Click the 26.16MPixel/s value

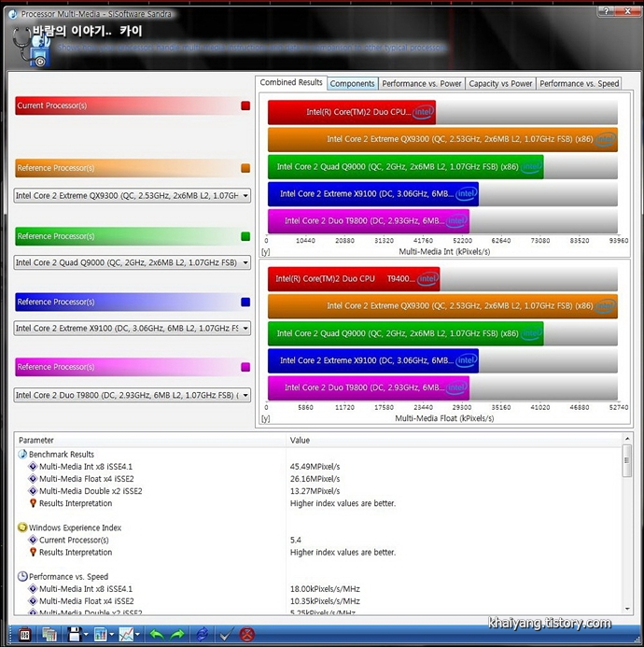coord(315,479)
